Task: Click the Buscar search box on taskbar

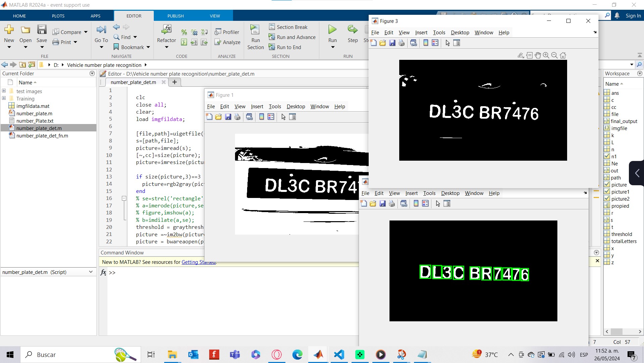Action: pyautogui.click(x=81, y=355)
